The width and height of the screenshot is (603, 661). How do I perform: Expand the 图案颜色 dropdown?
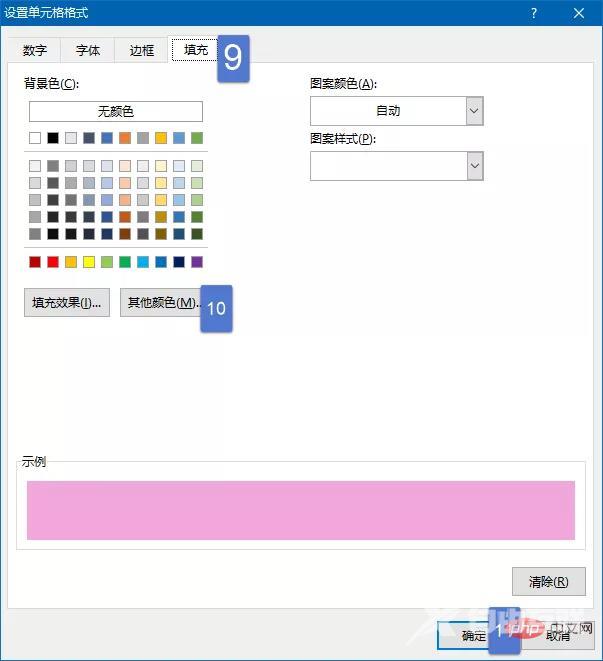[474, 111]
